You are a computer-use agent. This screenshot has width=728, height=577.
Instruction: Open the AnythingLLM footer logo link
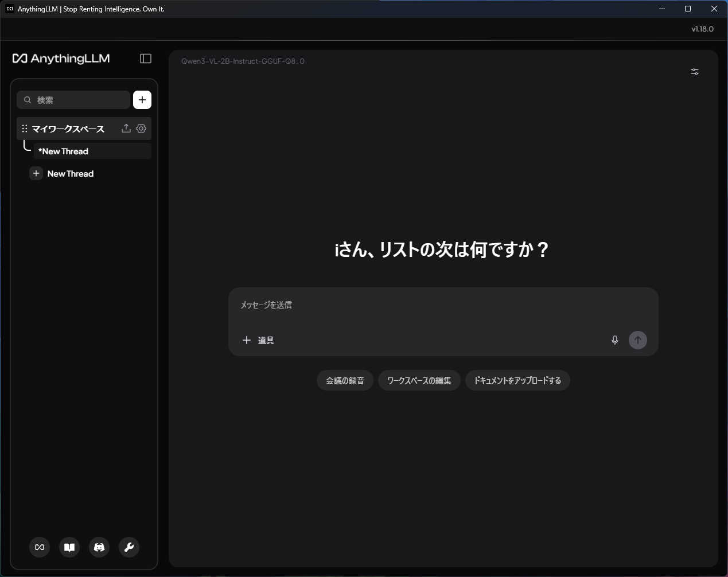point(40,547)
